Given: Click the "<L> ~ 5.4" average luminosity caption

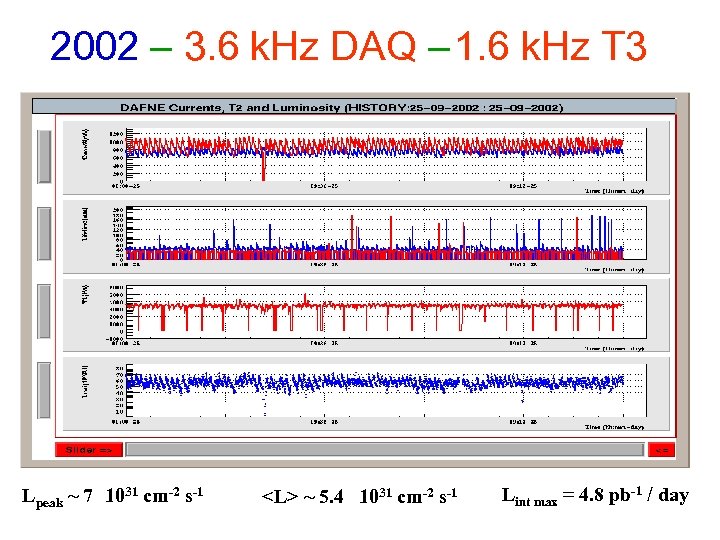Looking at the screenshot, I should tap(359, 496).
